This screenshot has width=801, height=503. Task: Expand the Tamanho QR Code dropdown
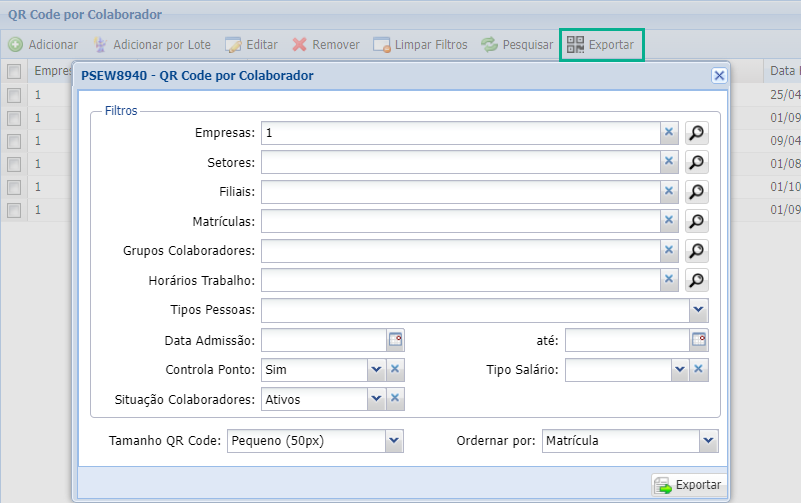click(394, 440)
